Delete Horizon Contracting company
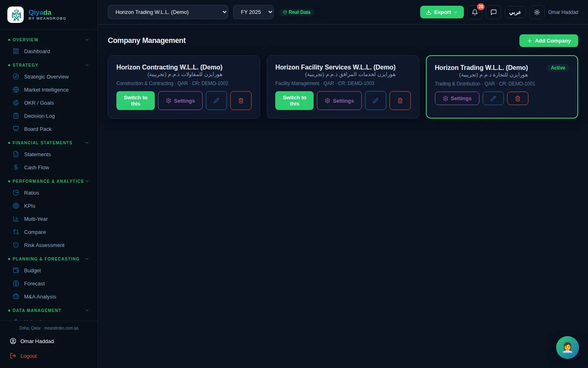 click(241, 101)
